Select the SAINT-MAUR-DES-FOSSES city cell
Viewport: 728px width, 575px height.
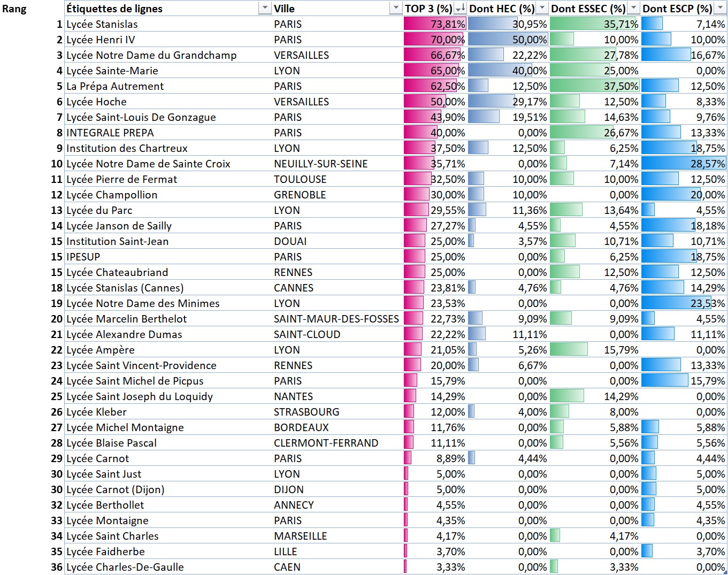(x=336, y=319)
